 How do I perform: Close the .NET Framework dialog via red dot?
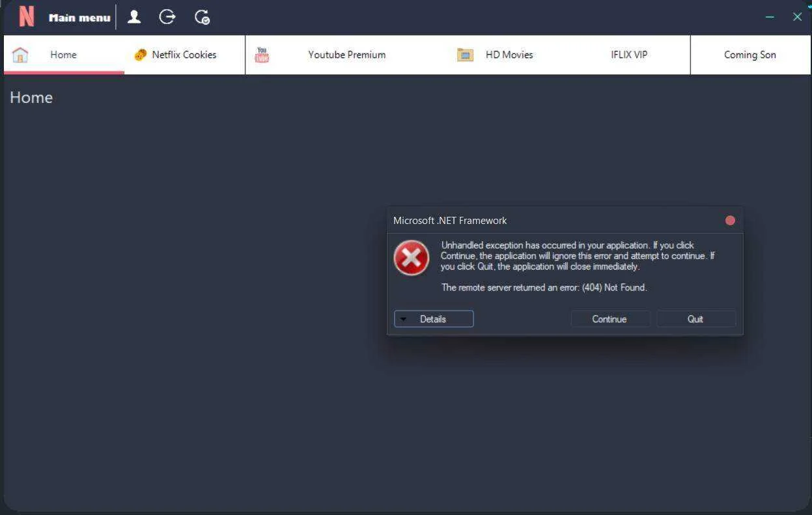(x=730, y=221)
